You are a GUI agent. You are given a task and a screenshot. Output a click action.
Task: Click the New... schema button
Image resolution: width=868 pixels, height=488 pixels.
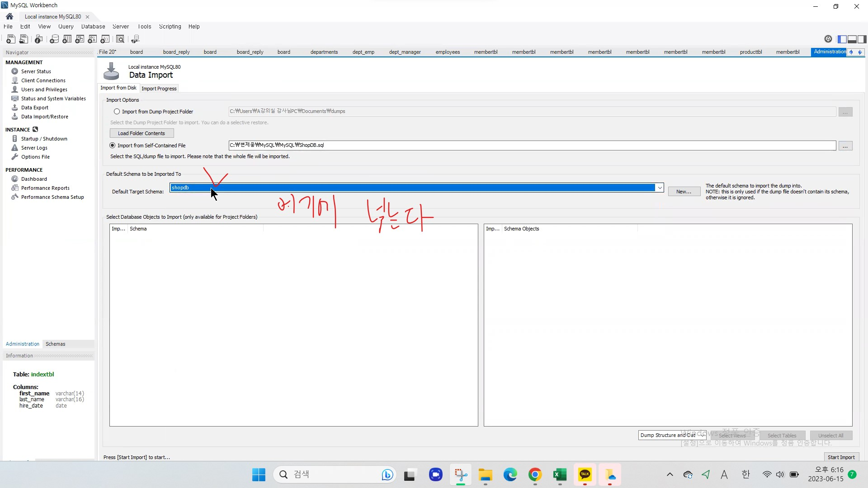684,192
